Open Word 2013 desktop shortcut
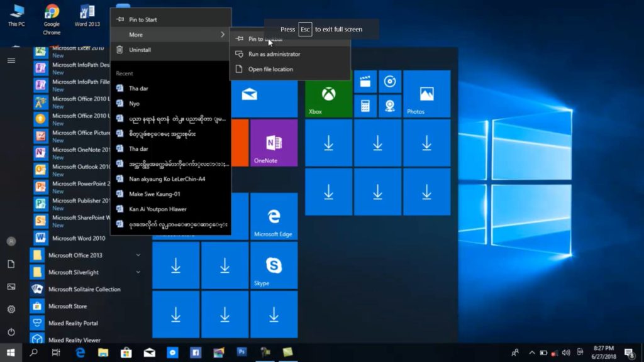 pyautogui.click(x=87, y=16)
